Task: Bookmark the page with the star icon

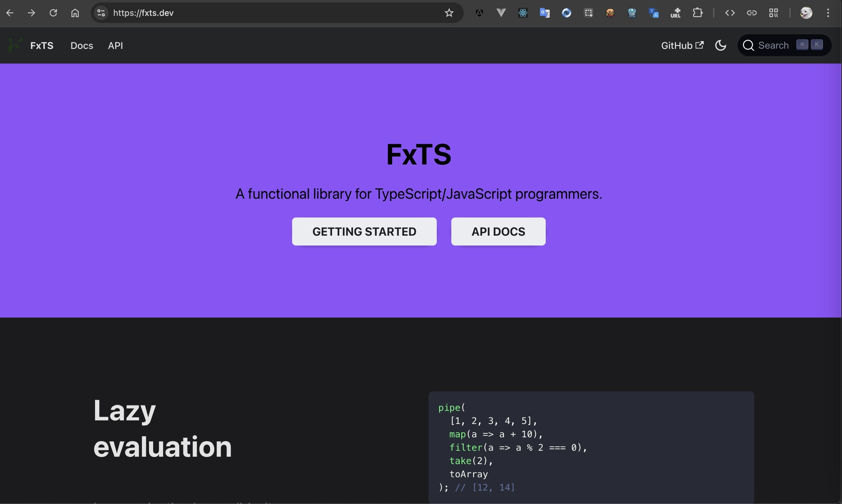Action: pos(449,13)
